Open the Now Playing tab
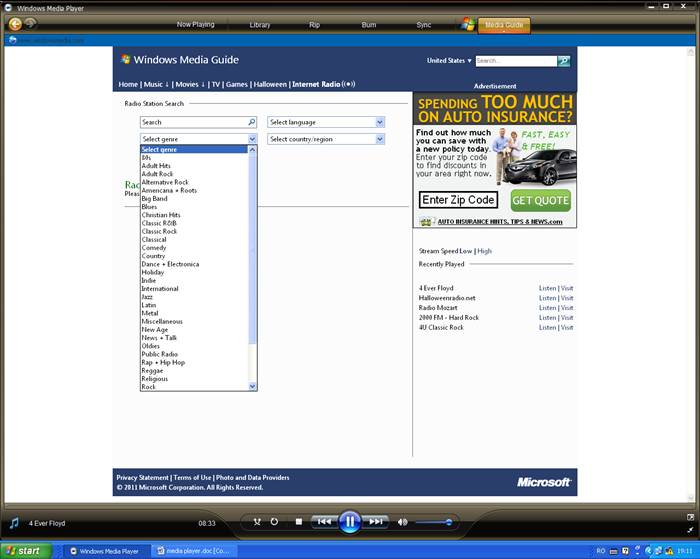This screenshot has width=700, height=559. point(196,25)
